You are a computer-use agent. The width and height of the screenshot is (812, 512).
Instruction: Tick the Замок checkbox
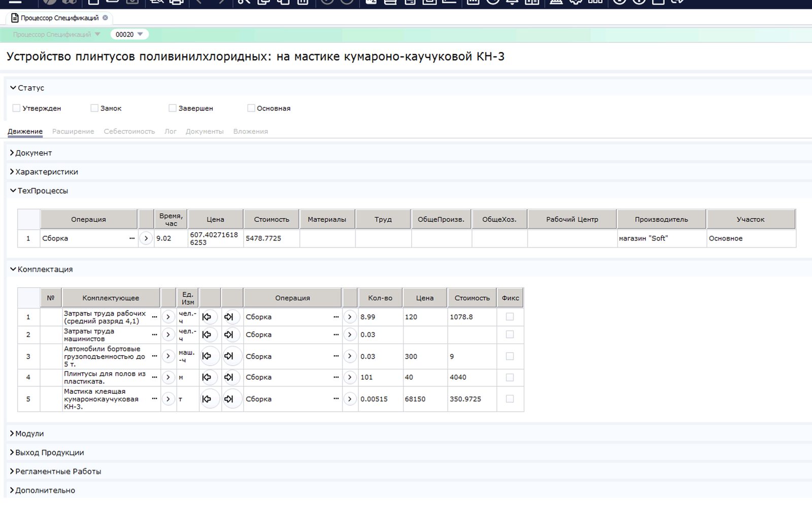click(x=94, y=108)
